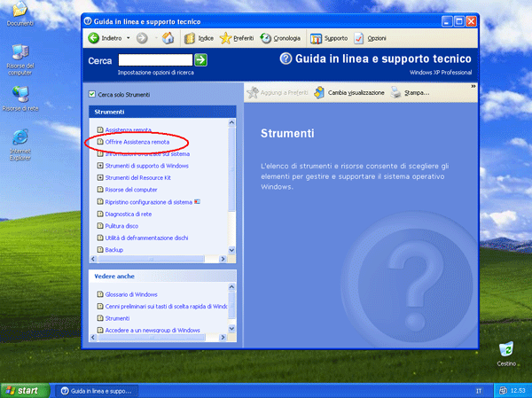This screenshot has width=532, height=398.
Task: Open Strumenti link under Vedere anche
Action: (x=117, y=318)
